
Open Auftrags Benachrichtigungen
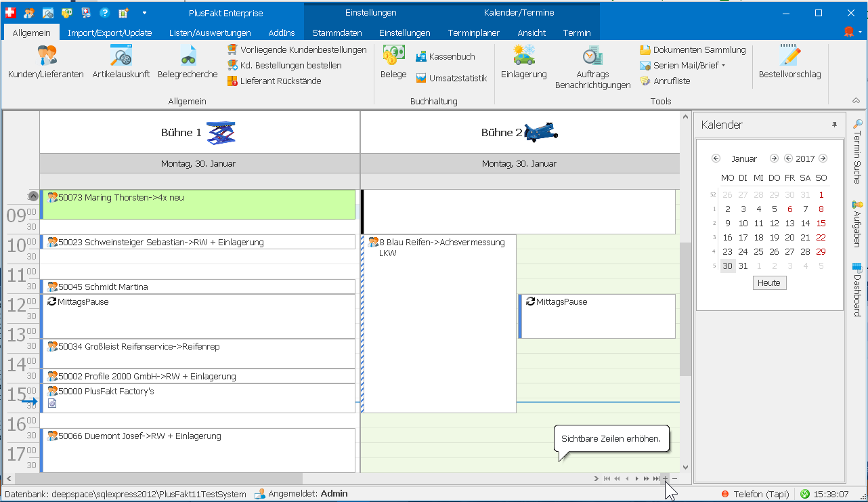click(592, 67)
